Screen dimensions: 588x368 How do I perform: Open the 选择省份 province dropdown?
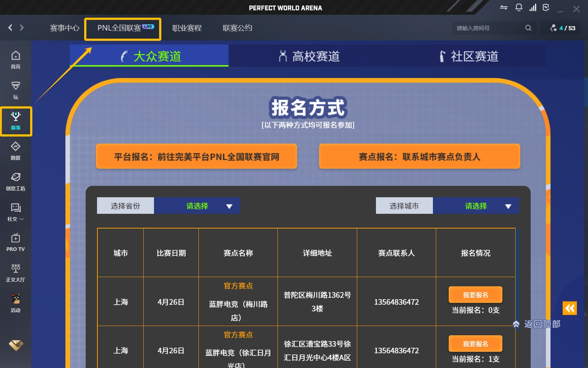pyautogui.click(x=197, y=206)
